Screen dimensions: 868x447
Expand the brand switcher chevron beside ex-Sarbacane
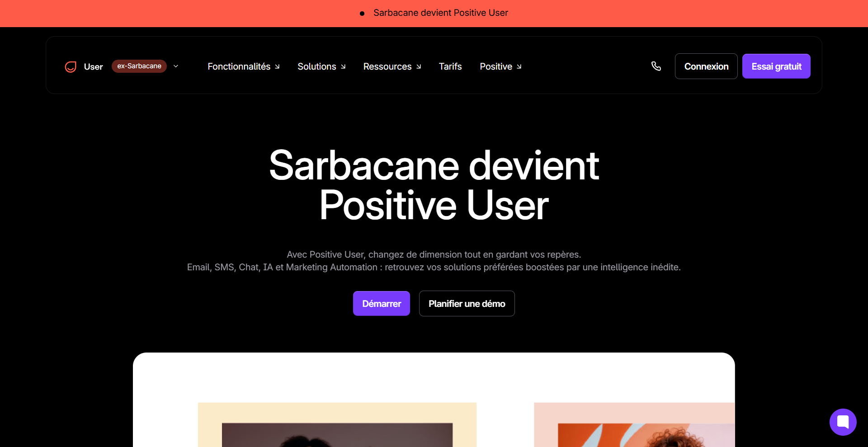coord(176,66)
